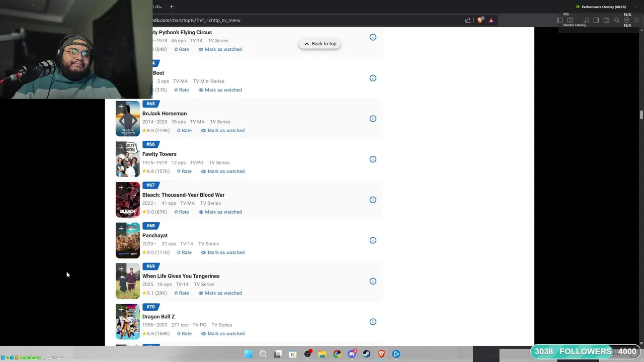Open Brave browser from the taskbar
Image resolution: width=644 pixels, height=362 pixels.
click(x=381, y=354)
